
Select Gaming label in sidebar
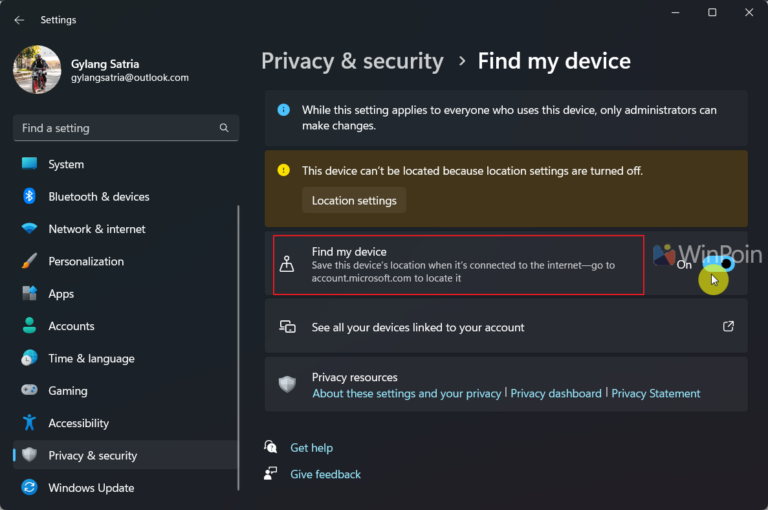[68, 391]
